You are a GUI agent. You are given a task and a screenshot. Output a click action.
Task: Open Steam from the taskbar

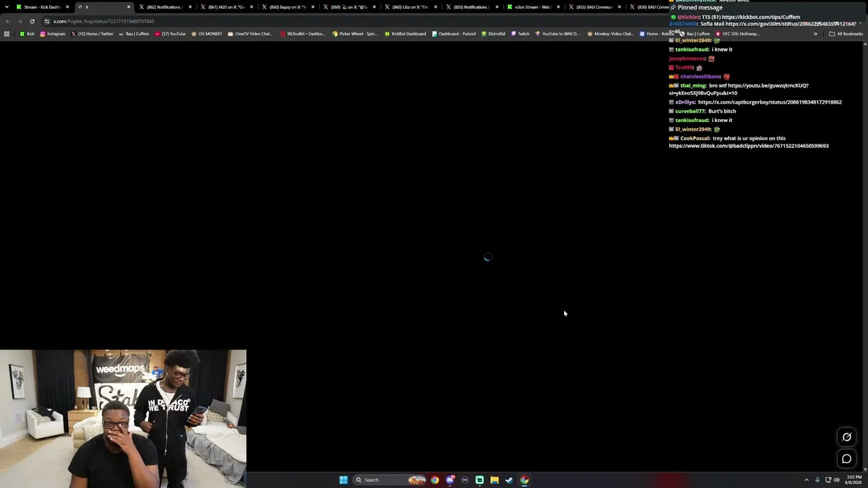[509, 480]
